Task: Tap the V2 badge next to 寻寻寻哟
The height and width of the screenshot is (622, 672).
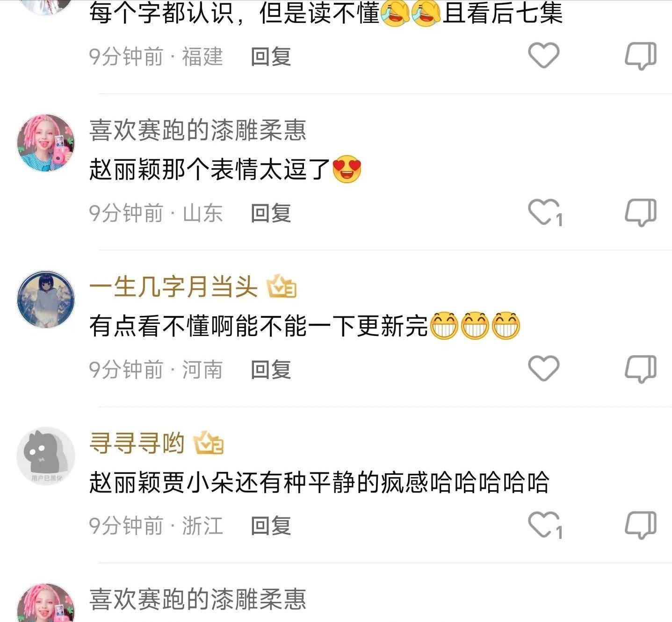Action: click(209, 443)
